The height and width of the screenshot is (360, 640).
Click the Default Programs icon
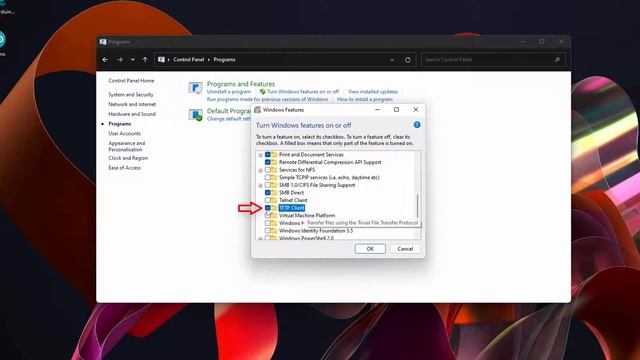pos(196,115)
